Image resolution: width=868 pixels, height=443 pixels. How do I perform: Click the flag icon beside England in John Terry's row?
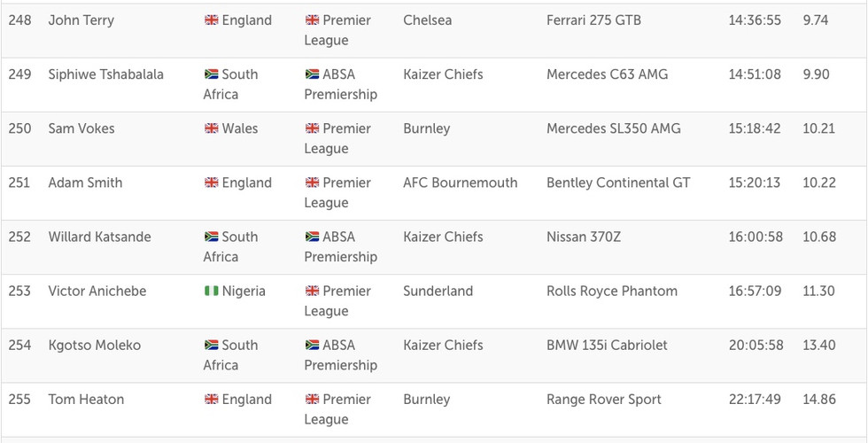click(212, 20)
